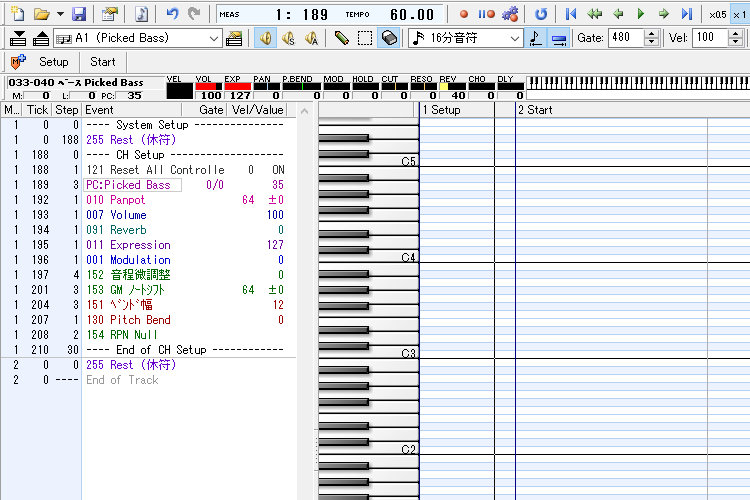Choose the dotted rectangle selection tool
The image size is (750, 500).
[x=365, y=38]
